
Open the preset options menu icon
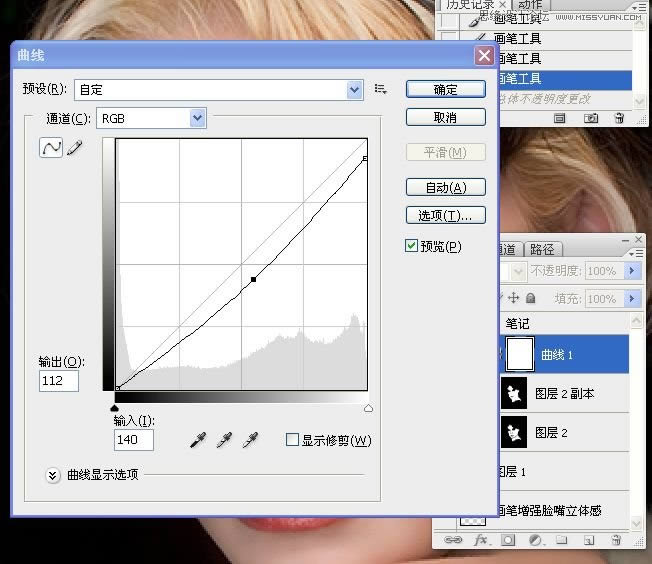pos(381,89)
